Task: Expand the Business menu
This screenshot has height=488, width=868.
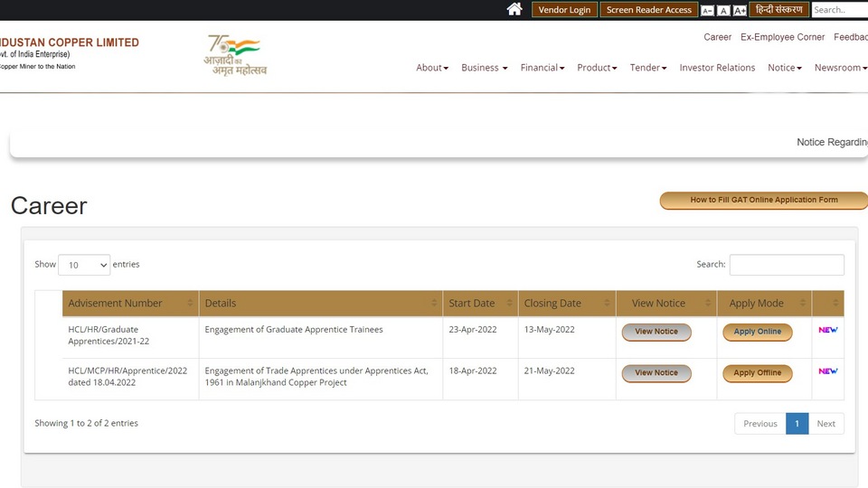Action: [x=484, y=68]
